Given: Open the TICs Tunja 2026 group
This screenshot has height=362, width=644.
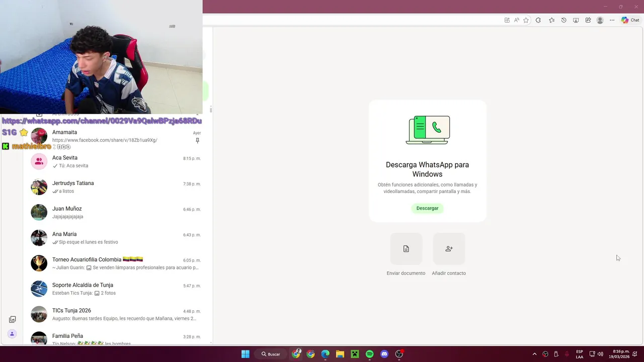Looking at the screenshot, I should coord(117,314).
